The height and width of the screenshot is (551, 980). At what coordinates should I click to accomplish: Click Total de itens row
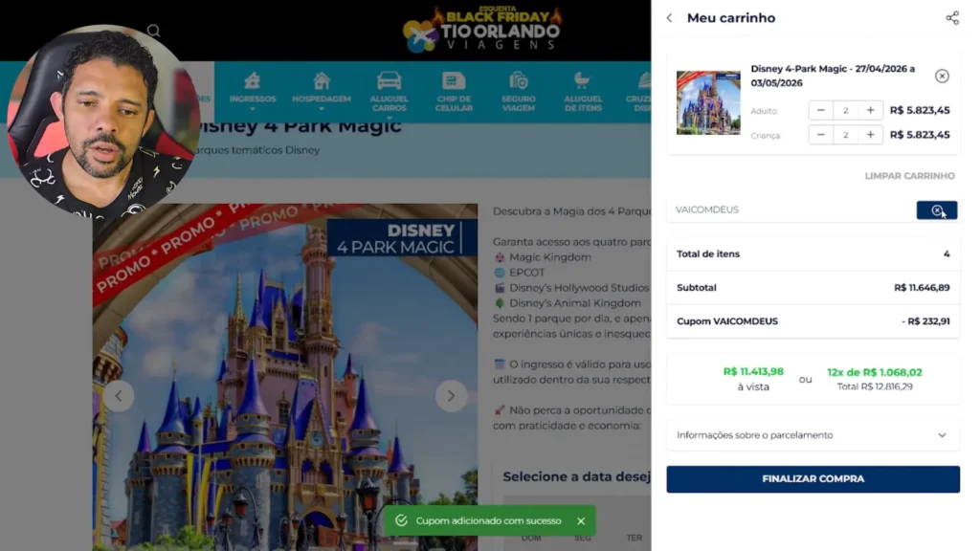(x=813, y=254)
